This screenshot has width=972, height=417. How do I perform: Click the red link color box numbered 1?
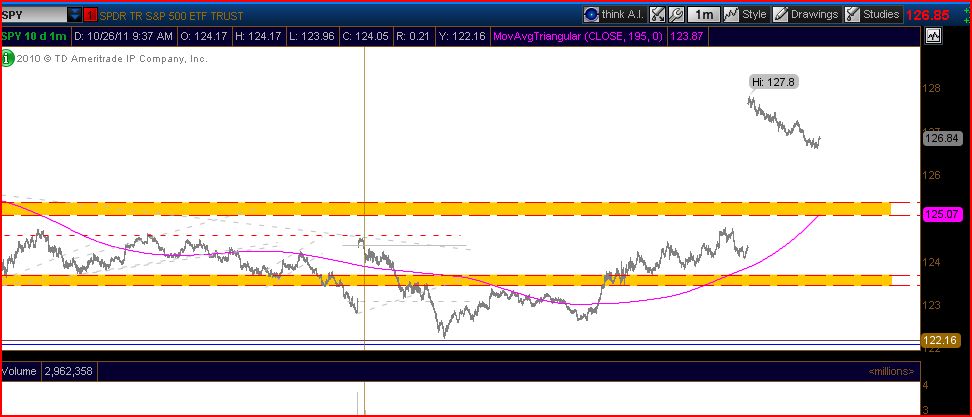tap(90, 15)
